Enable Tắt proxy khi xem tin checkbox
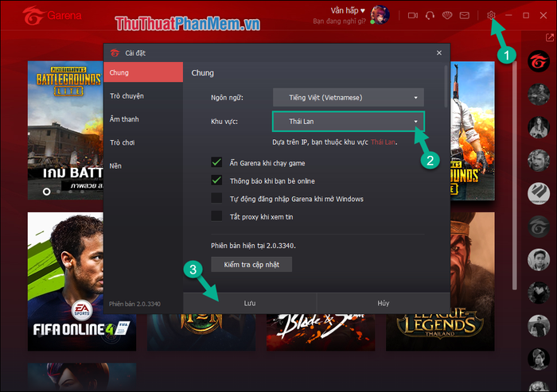557x392 pixels. [216, 216]
